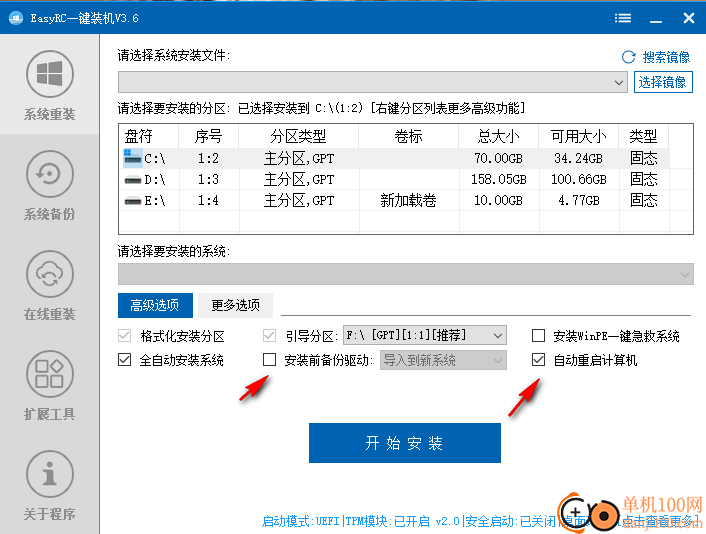Toggle 格式化安装分区 checkbox
The image size is (706, 534).
pos(125,335)
